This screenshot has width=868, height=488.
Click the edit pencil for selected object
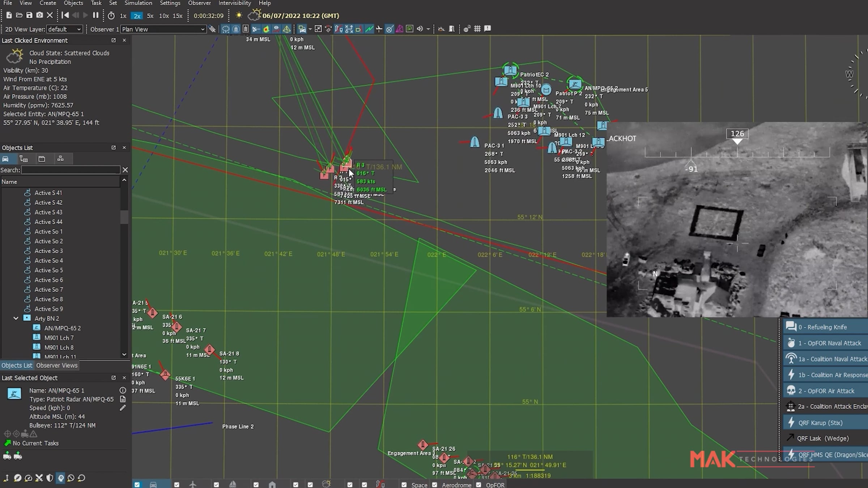[x=123, y=408]
